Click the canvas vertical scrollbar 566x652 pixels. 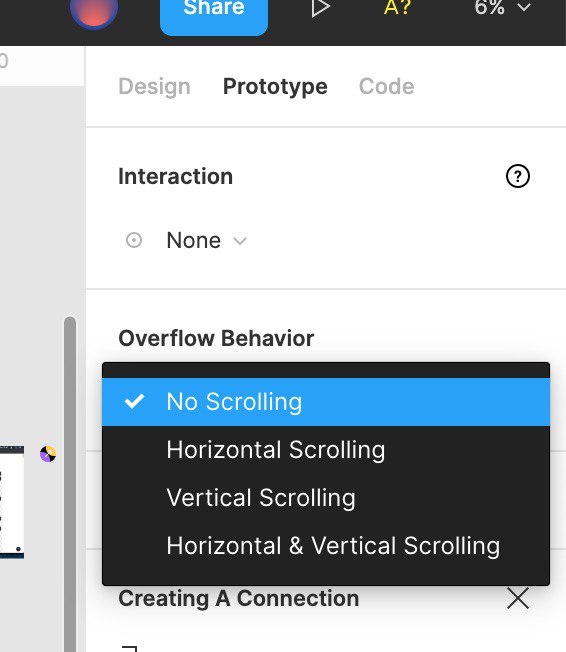[70, 484]
